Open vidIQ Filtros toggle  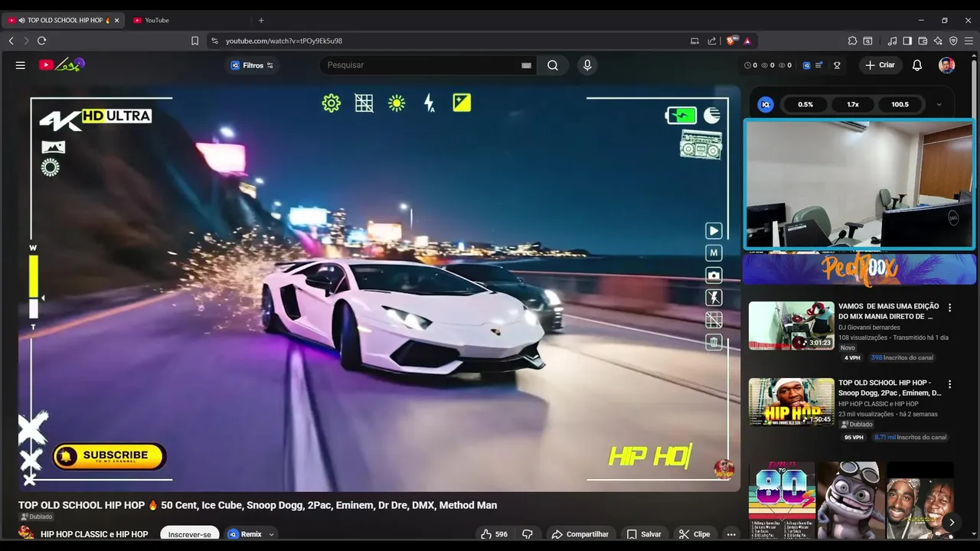coord(252,65)
